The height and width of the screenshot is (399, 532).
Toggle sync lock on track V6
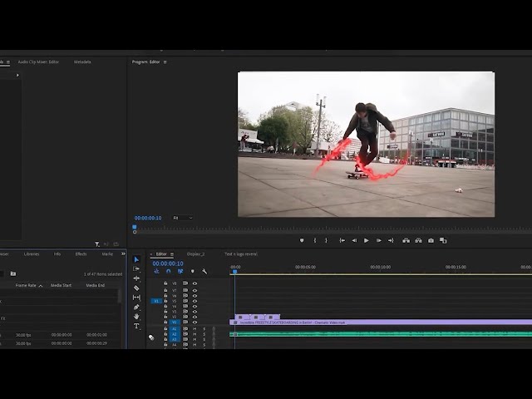pyautogui.click(x=185, y=296)
